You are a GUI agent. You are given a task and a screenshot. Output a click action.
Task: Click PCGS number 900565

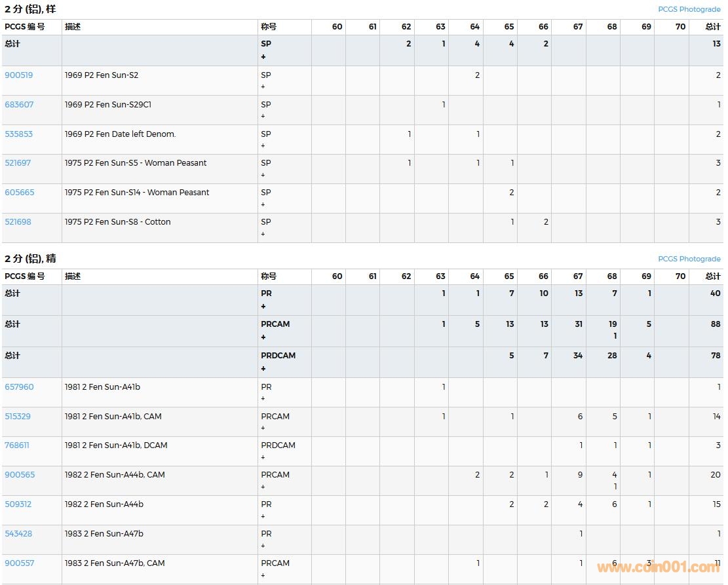pos(20,475)
